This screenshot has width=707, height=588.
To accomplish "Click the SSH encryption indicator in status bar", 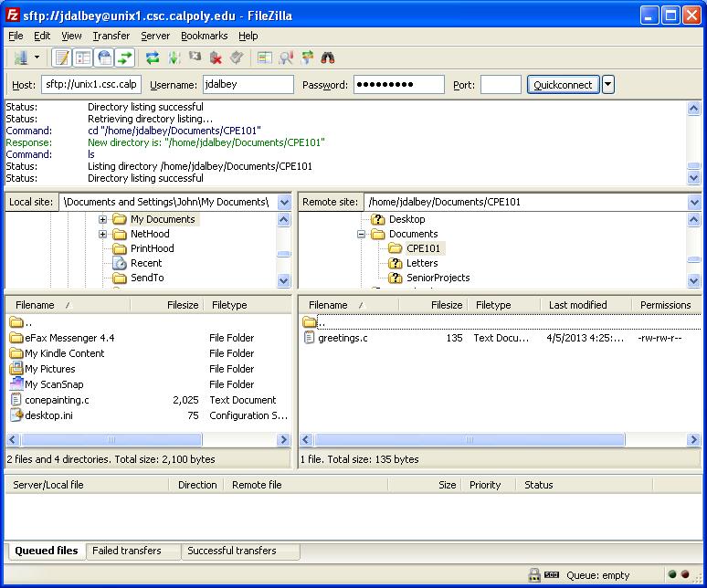I will point(552,574).
